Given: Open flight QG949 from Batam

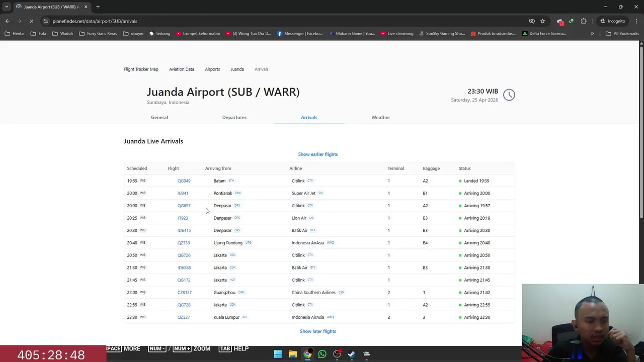Looking at the screenshot, I should point(184,181).
